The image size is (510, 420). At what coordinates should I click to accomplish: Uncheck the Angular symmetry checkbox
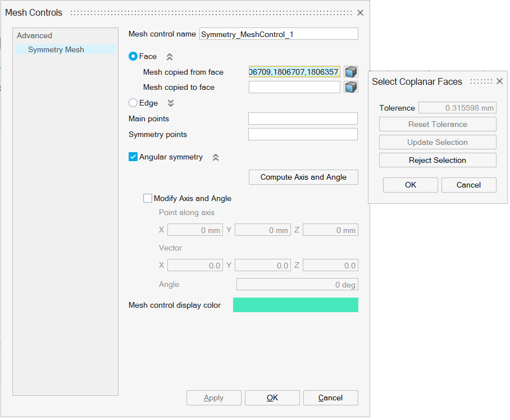(x=133, y=157)
